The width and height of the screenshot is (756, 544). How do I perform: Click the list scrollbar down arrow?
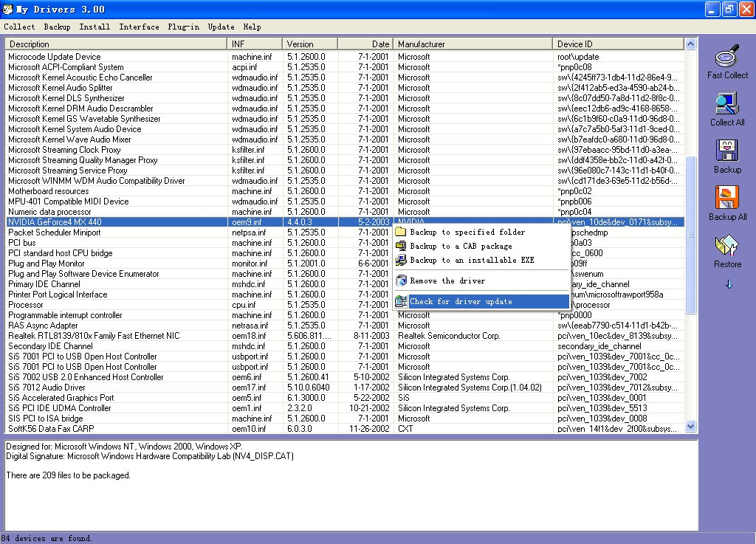tap(690, 427)
